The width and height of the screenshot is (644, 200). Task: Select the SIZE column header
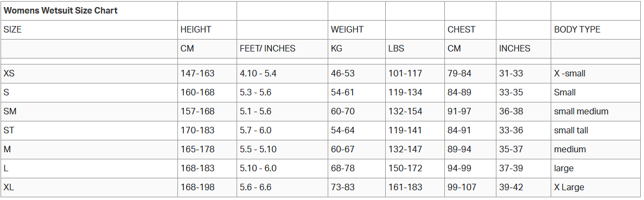[12, 30]
